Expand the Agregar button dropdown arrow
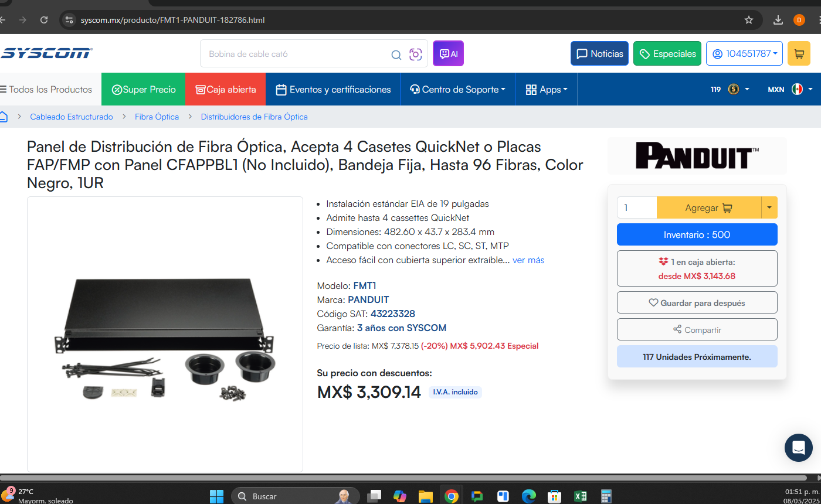 (x=769, y=207)
